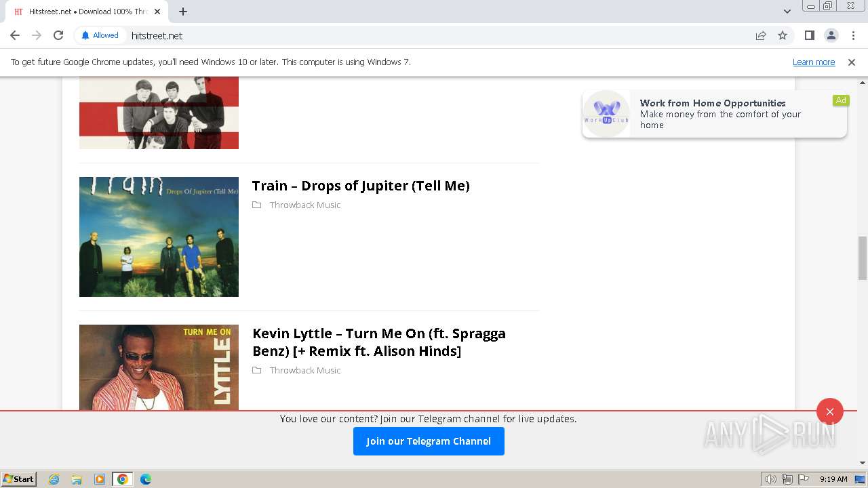Click the hitstreet.net address bar

434,35
